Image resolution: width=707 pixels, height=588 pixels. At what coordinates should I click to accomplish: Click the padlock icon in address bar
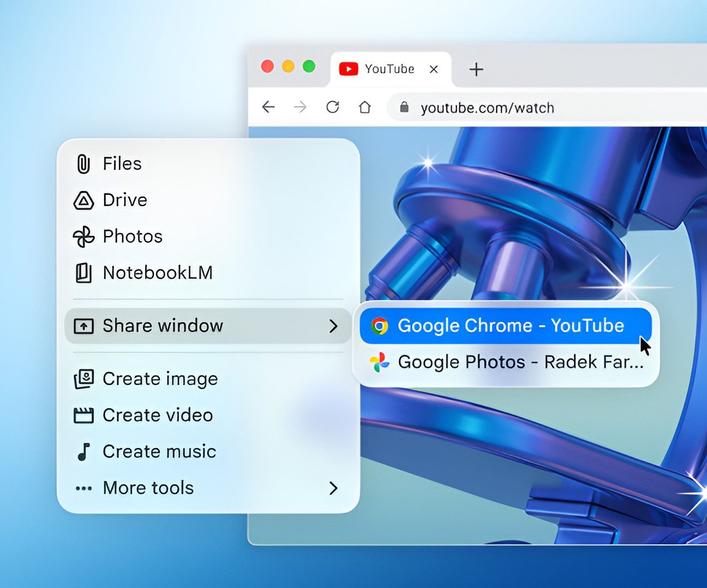click(x=404, y=107)
